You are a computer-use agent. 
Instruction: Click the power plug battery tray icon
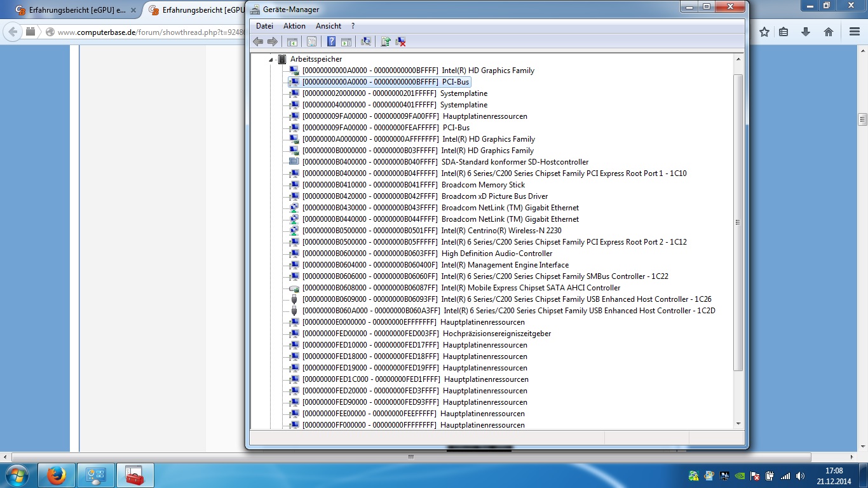(770, 476)
